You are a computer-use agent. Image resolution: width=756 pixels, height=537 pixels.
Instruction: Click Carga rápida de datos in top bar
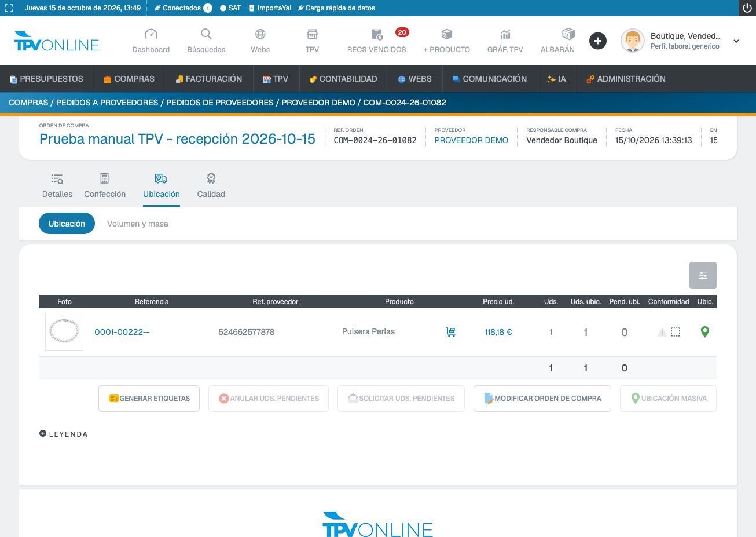[x=336, y=8]
